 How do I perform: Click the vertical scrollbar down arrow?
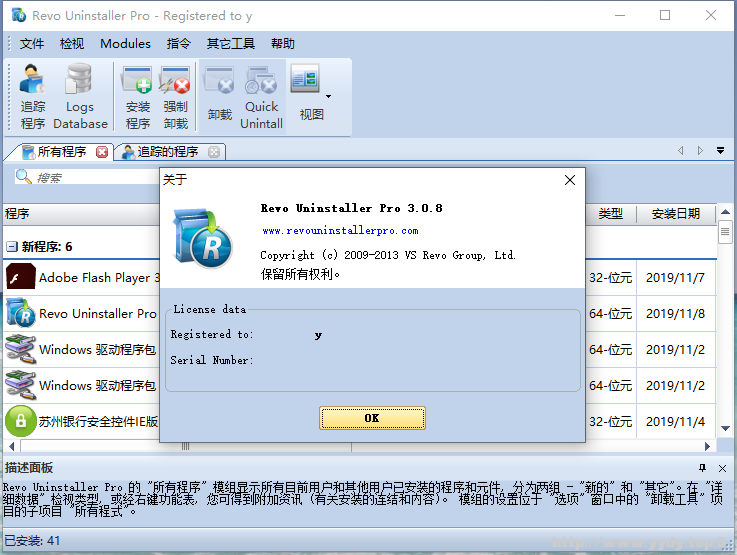click(x=725, y=428)
